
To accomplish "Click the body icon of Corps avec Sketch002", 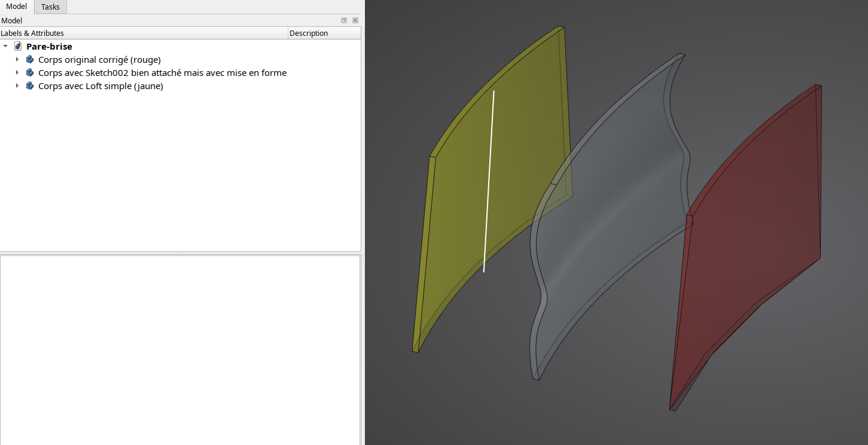I will (30, 72).
